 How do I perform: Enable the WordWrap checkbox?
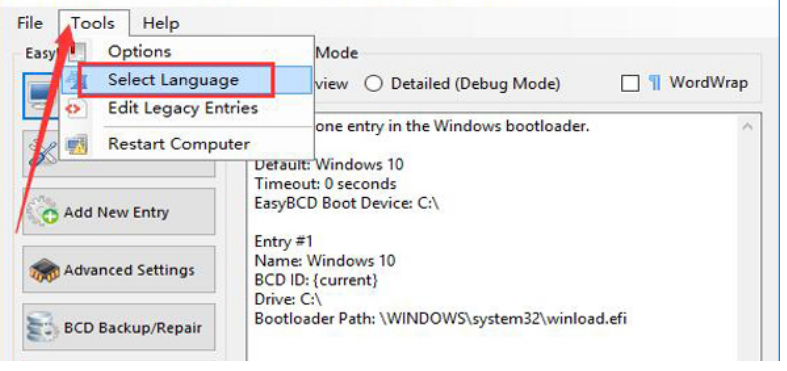point(630,83)
